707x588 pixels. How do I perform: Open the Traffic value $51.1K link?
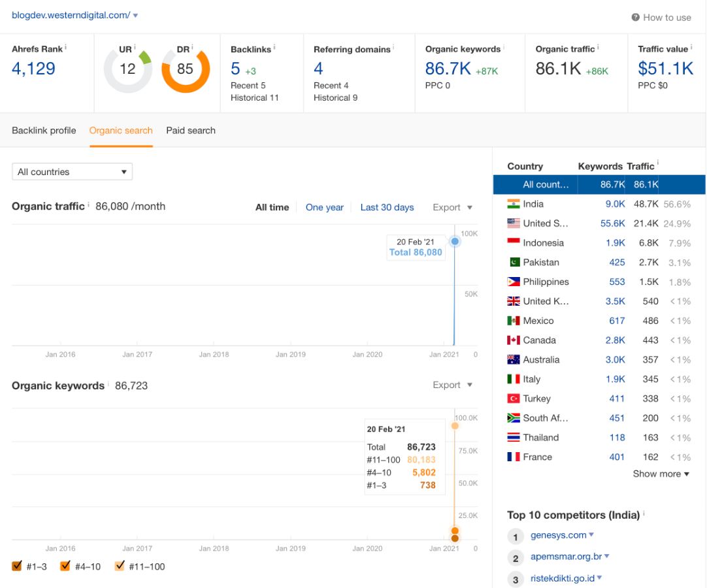click(666, 69)
